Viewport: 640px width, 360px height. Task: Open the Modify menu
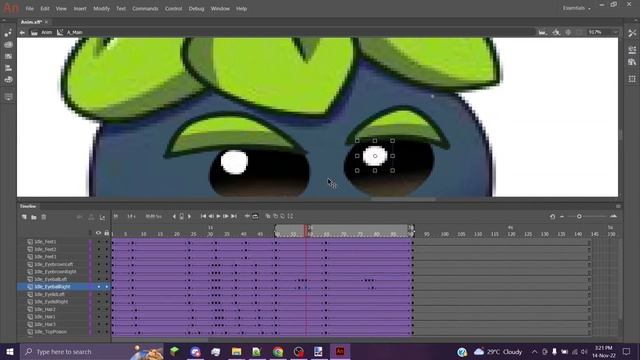pos(101,9)
